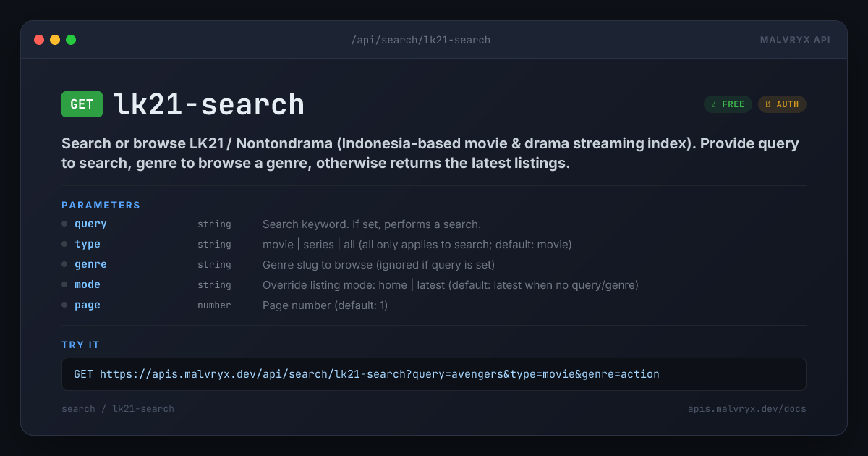
Task: Click the 'Genre slug to browse' description
Action: pyautogui.click(x=378, y=265)
